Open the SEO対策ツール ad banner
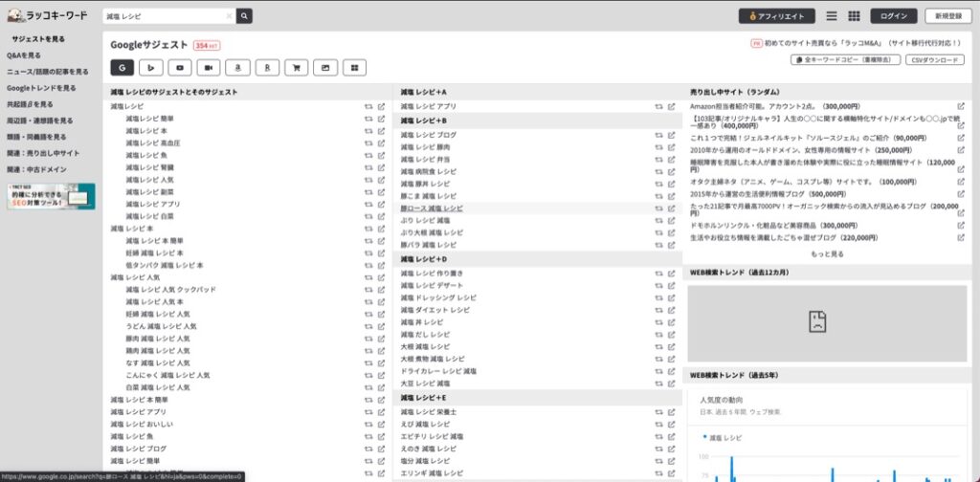Screen dimensions: 980x482 pyautogui.click(x=52, y=196)
